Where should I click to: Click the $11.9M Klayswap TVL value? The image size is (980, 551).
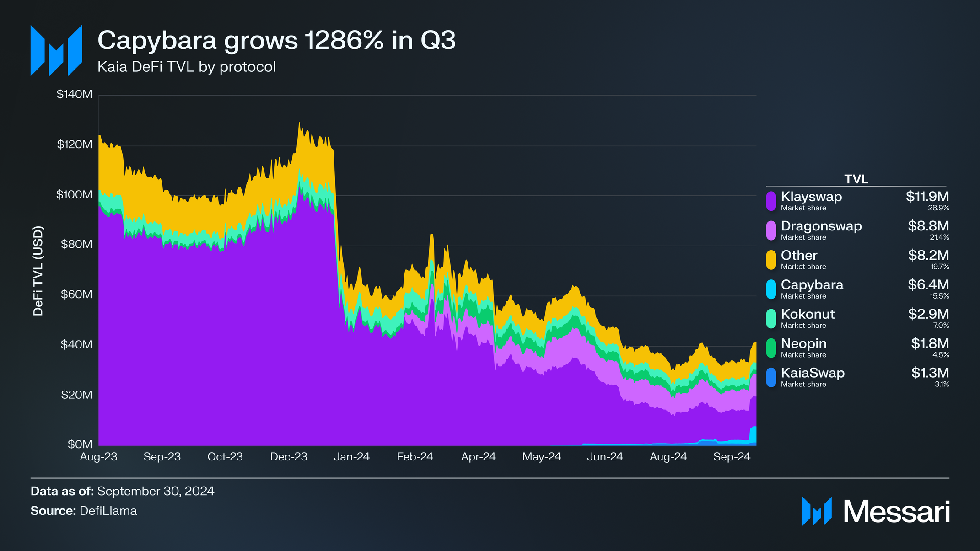coord(927,197)
